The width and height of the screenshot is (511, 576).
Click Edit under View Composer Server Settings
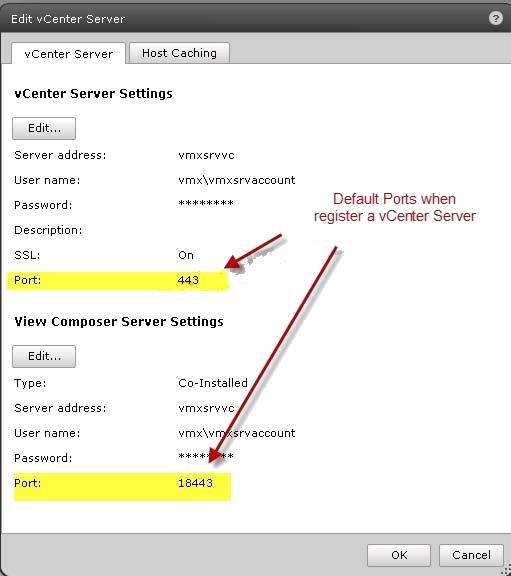point(44,356)
